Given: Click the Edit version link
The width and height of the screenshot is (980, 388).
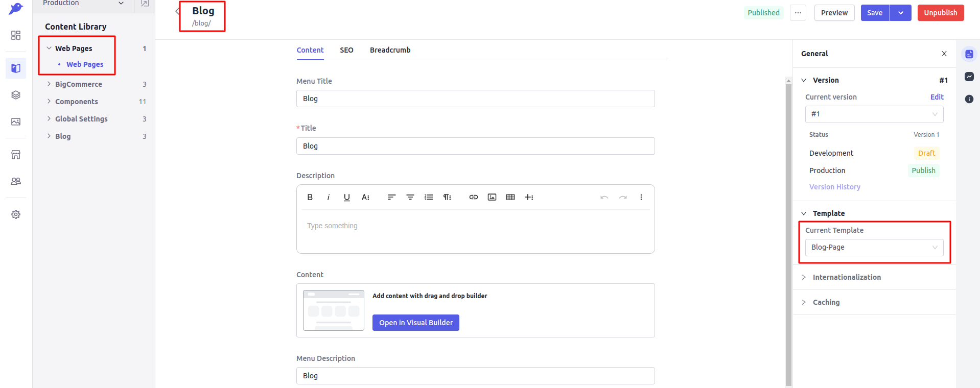Looking at the screenshot, I should tap(937, 97).
